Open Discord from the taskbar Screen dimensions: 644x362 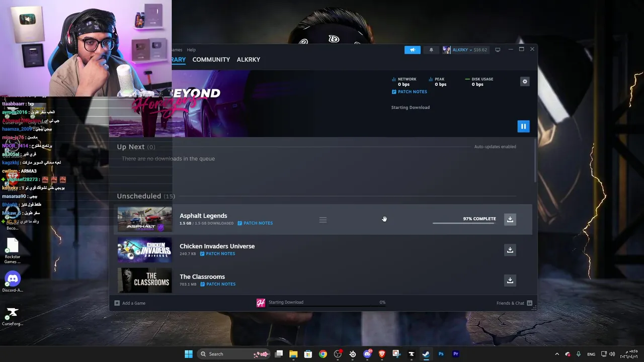click(367, 354)
